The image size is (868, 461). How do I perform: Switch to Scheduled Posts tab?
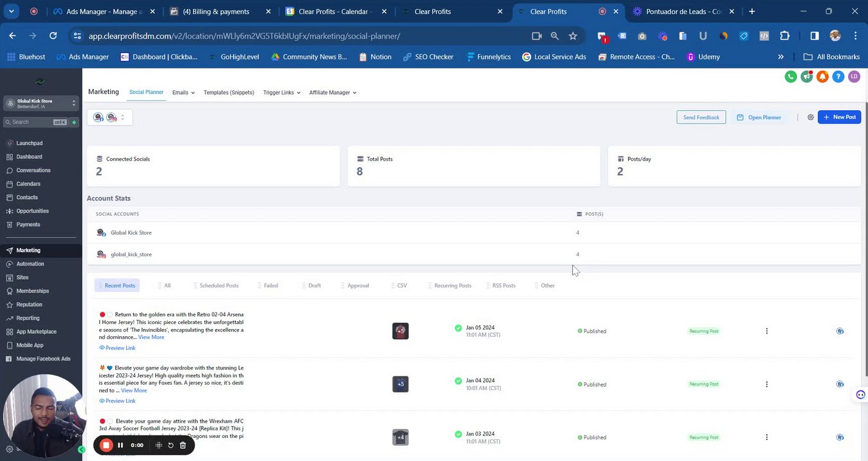tap(218, 286)
